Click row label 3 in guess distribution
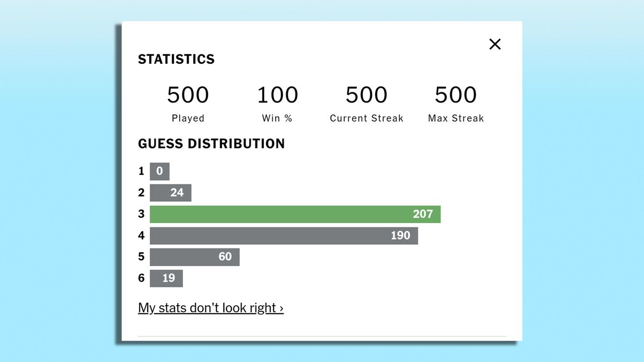 pos(141,214)
